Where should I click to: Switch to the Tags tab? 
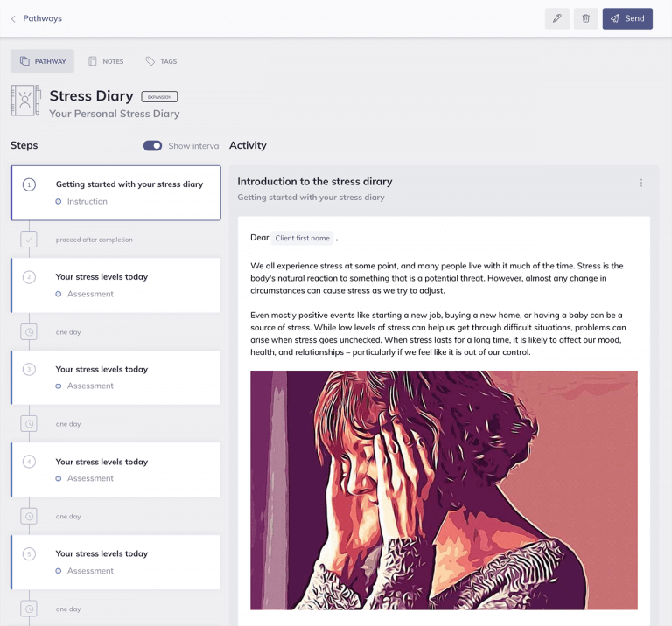point(161,61)
